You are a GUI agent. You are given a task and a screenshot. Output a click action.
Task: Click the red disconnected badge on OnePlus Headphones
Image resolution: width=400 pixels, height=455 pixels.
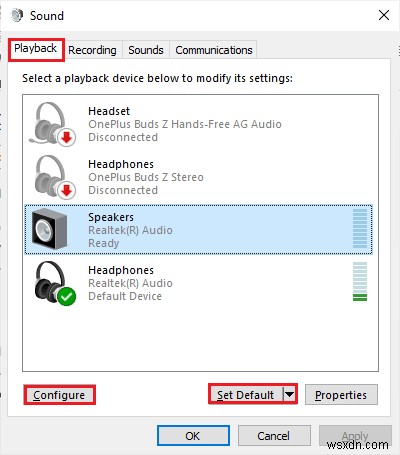67,190
